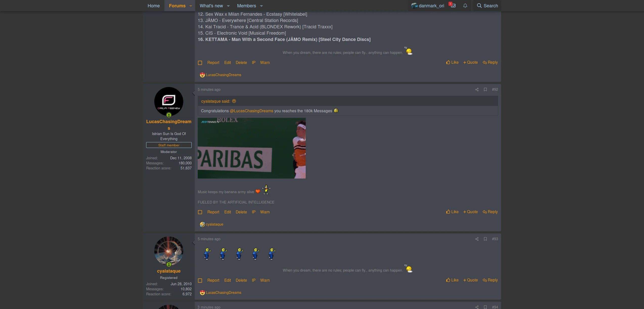The height and width of the screenshot is (309, 644).
Task: Share post #94 via the share icon
Action: [477, 307]
